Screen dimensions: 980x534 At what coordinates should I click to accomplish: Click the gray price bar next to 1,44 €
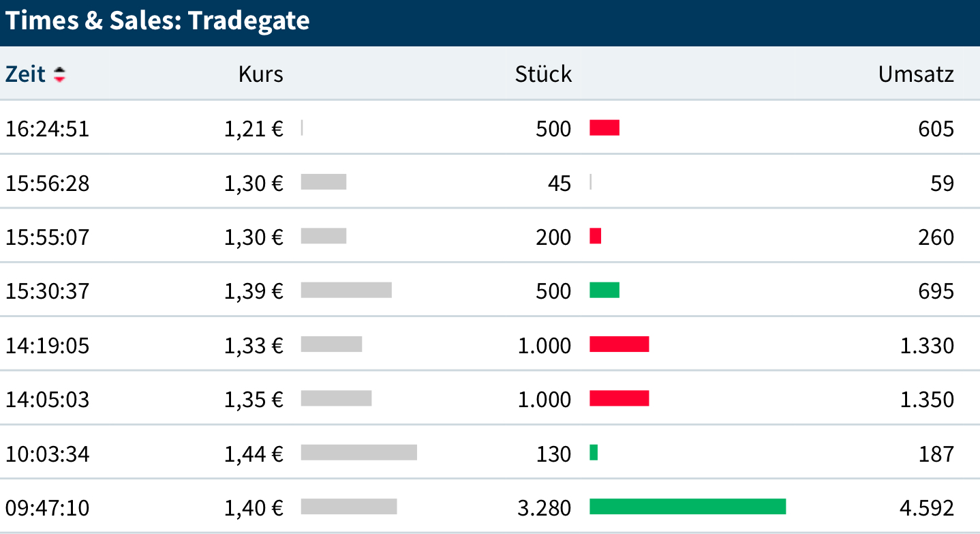pos(358,452)
